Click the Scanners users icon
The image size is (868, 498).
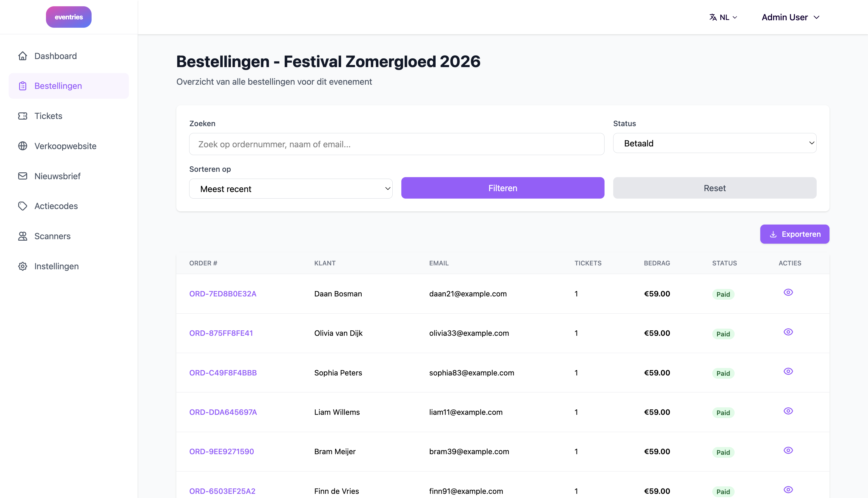pos(23,236)
